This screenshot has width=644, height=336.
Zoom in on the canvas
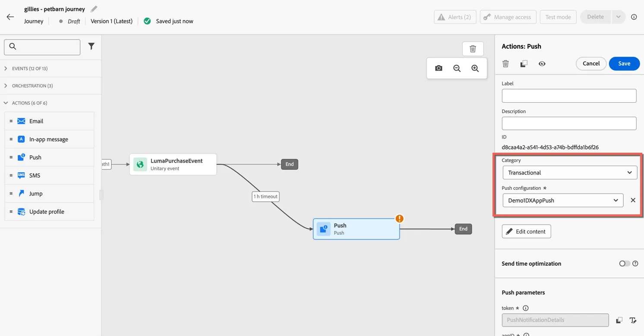click(x=475, y=68)
